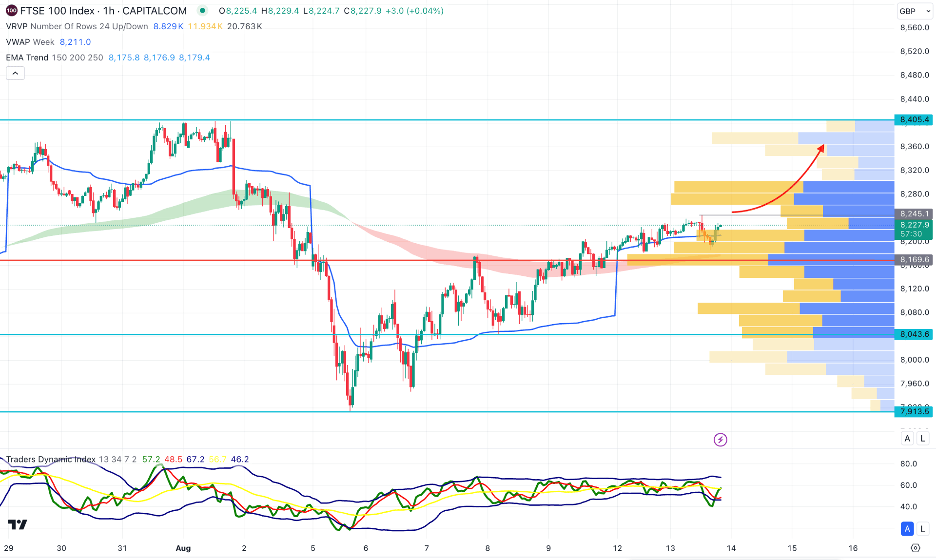Click the purple lightning event marker
This screenshot has width=936, height=560.
tap(720, 440)
